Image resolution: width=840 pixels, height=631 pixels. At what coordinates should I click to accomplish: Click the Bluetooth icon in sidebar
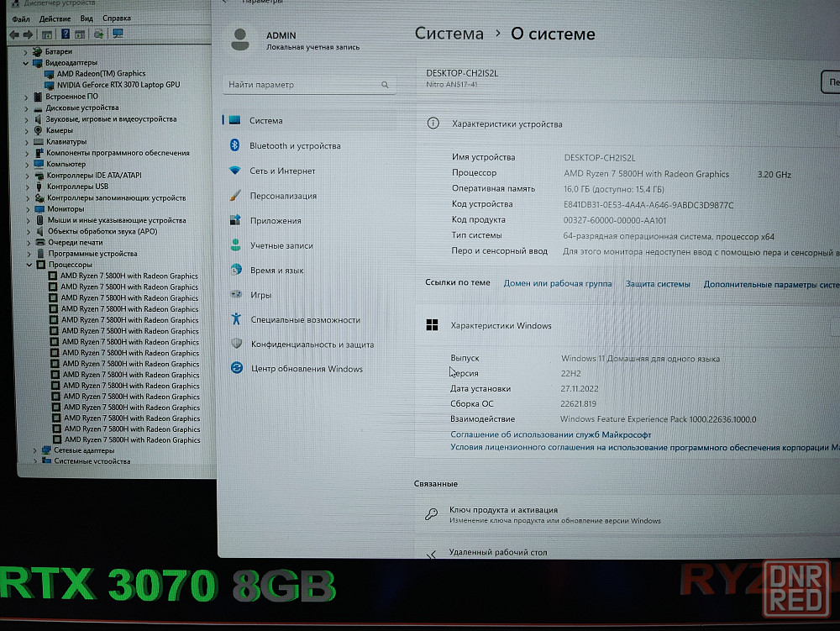[234, 145]
